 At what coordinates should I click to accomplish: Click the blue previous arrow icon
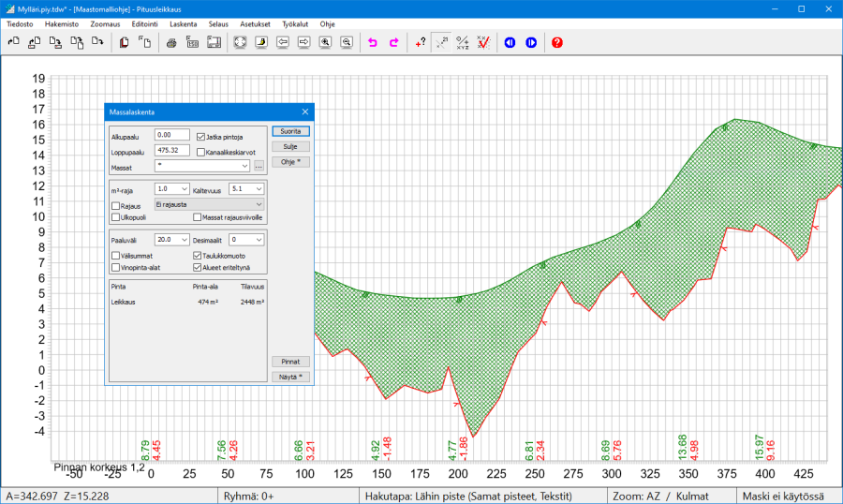(510, 42)
